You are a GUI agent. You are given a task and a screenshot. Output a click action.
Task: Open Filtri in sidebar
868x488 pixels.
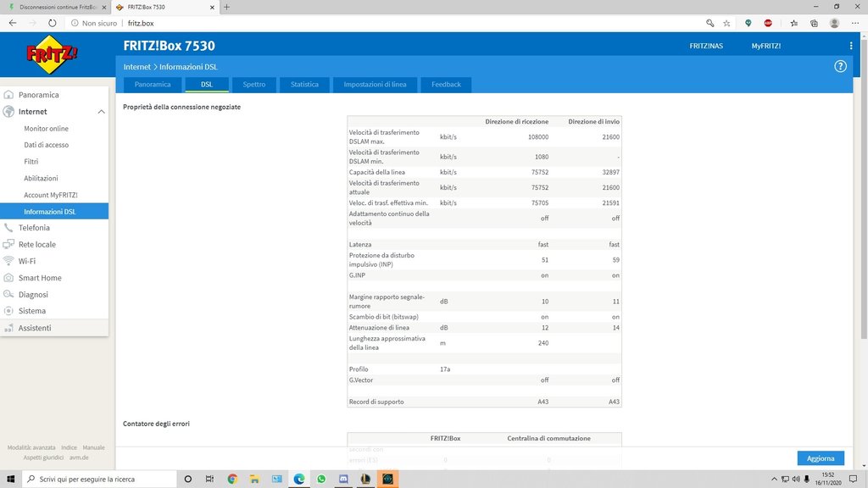(31, 162)
